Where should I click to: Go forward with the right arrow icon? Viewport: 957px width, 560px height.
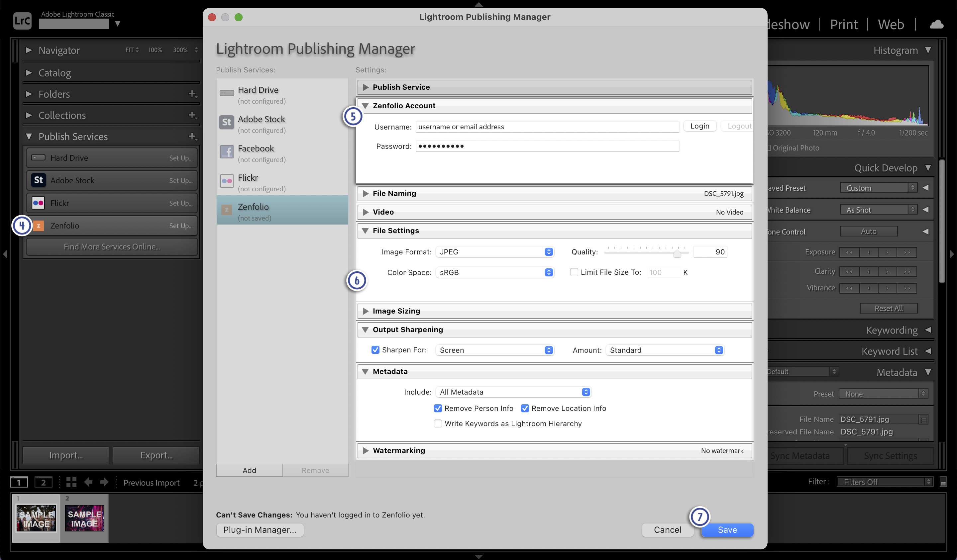pos(104,482)
